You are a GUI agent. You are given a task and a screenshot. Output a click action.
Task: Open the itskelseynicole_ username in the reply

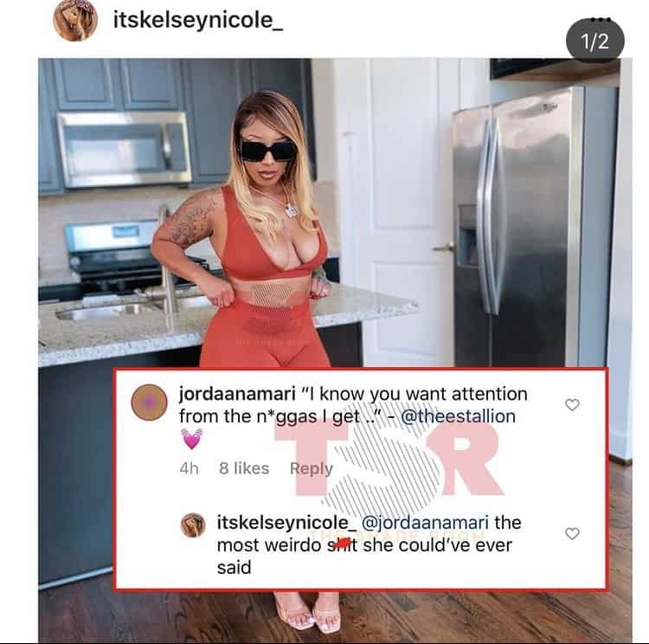[286, 522]
